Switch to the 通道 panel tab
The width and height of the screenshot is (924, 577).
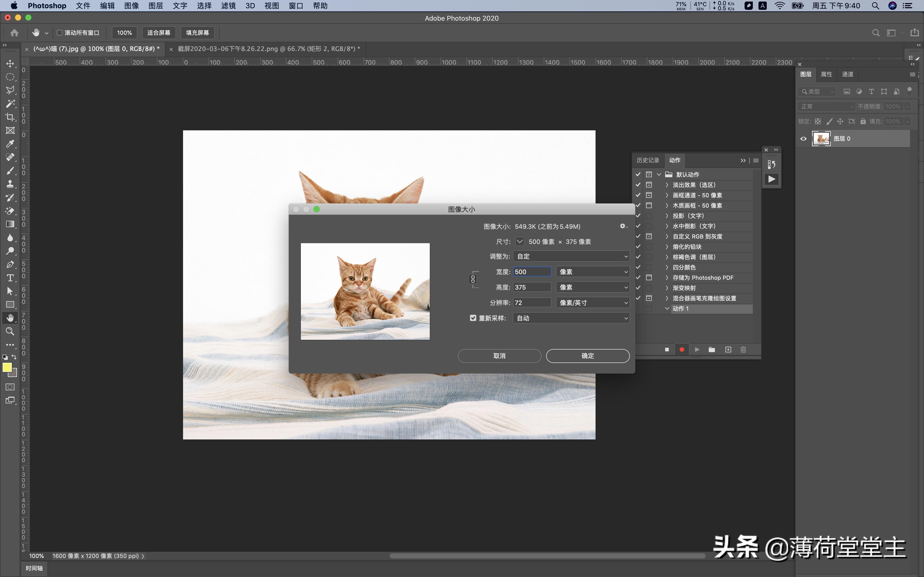pyautogui.click(x=848, y=74)
